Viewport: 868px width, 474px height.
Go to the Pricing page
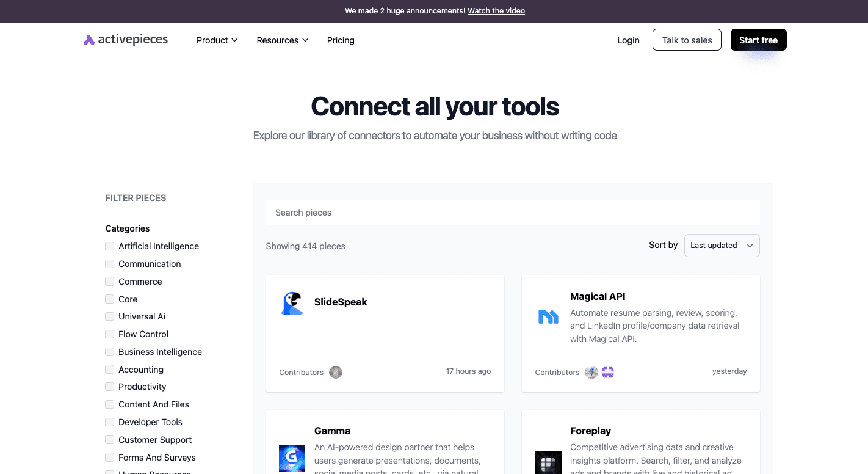(x=341, y=40)
